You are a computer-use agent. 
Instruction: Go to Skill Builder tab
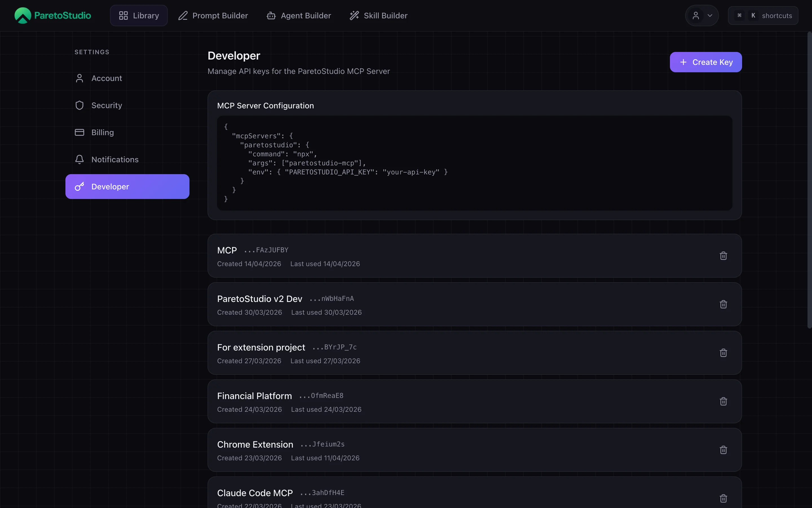pyautogui.click(x=378, y=16)
